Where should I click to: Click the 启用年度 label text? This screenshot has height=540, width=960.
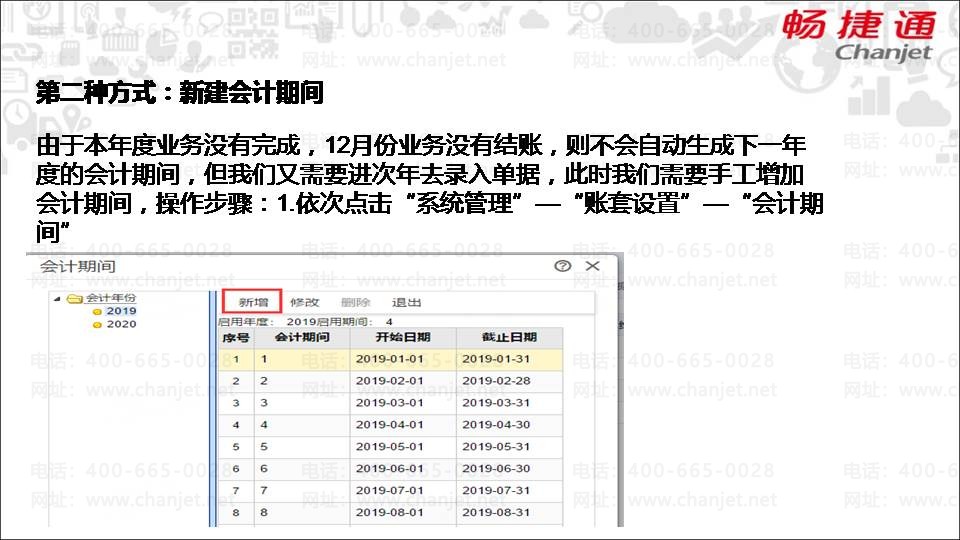[244, 321]
